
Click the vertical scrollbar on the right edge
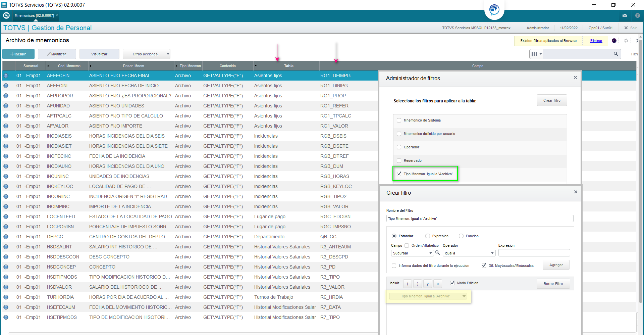click(x=640, y=168)
